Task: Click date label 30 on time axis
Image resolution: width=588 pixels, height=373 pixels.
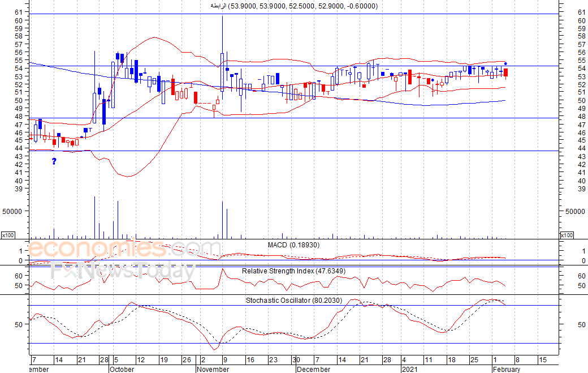Action: tap(296, 360)
